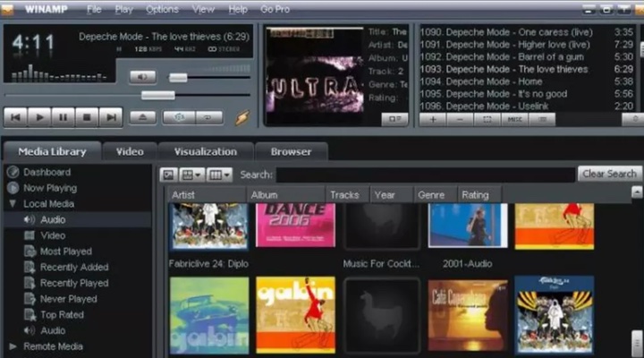The width and height of the screenshot is (644, 358).
Task: Sort by the Tracks column header
Action: 347,195
